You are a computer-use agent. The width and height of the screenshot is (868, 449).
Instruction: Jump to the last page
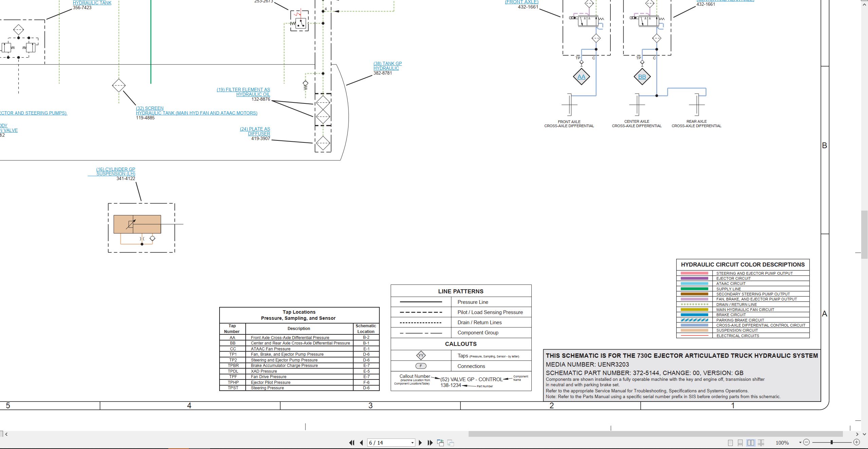coord(430,443)
